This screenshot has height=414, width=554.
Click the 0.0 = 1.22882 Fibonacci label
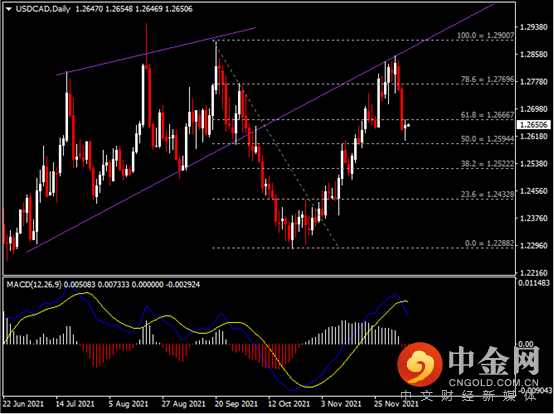click(x=489, y=243)
